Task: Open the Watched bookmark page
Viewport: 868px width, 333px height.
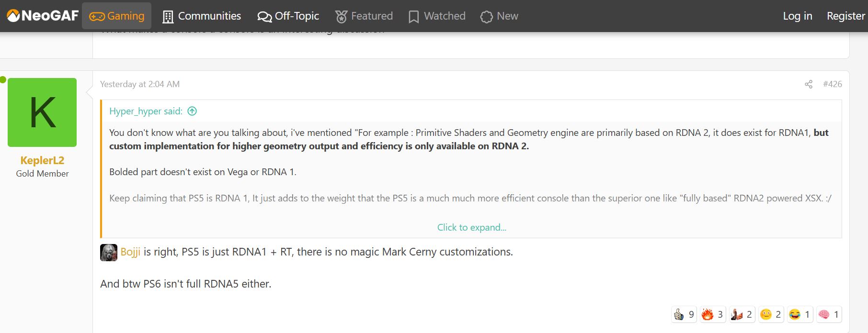Action: [437, 16]
